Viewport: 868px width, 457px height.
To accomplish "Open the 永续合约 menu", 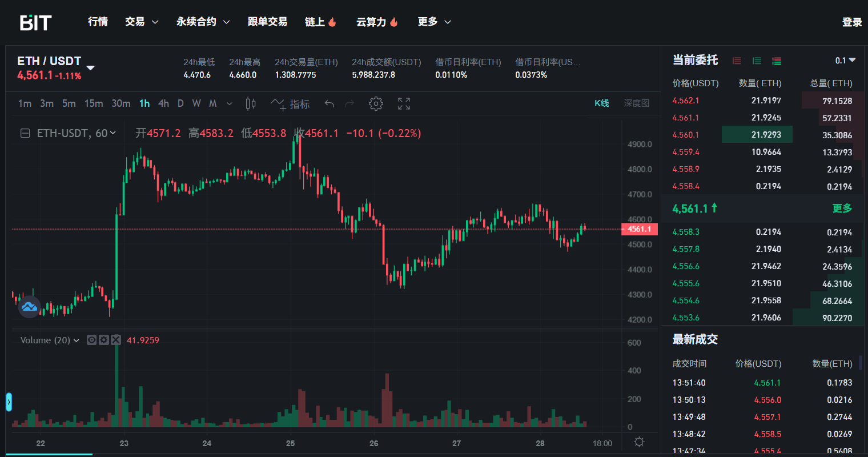I will click(x=203, y=22).
